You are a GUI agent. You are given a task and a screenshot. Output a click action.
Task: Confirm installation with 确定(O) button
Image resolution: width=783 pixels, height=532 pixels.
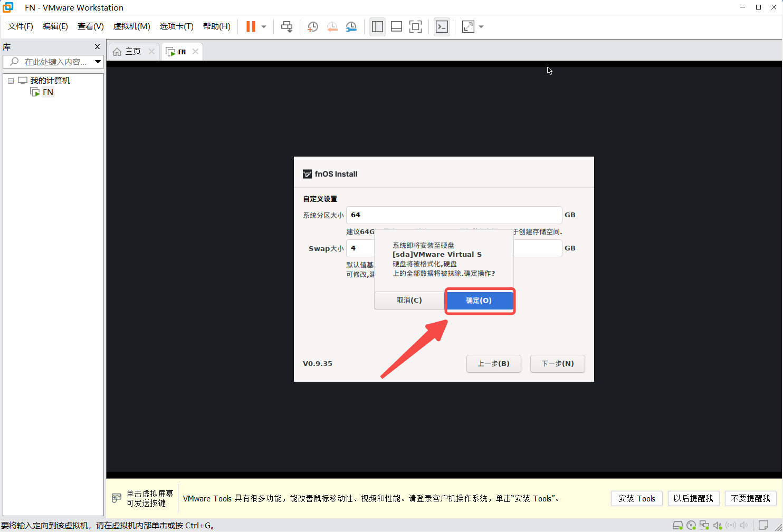[479, 301]
